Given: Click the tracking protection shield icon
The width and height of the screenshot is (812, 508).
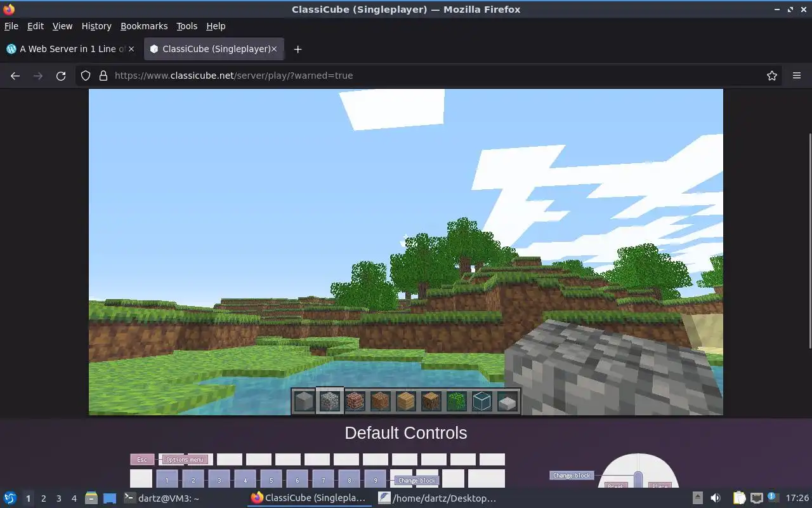Looking at the screenshot, I should (86, 76).
